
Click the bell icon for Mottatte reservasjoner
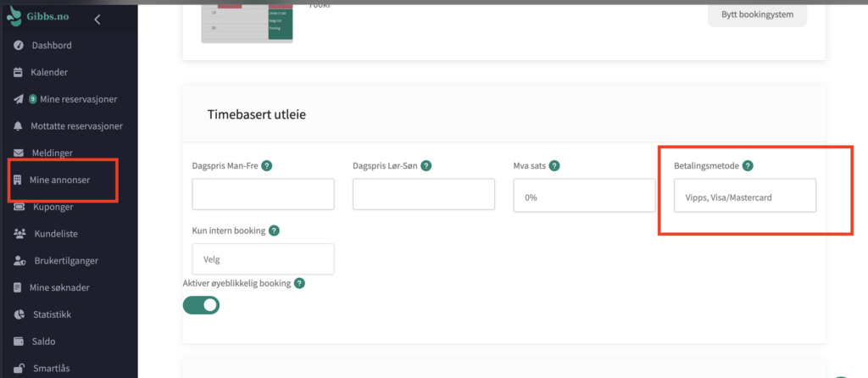click(18, 126)
